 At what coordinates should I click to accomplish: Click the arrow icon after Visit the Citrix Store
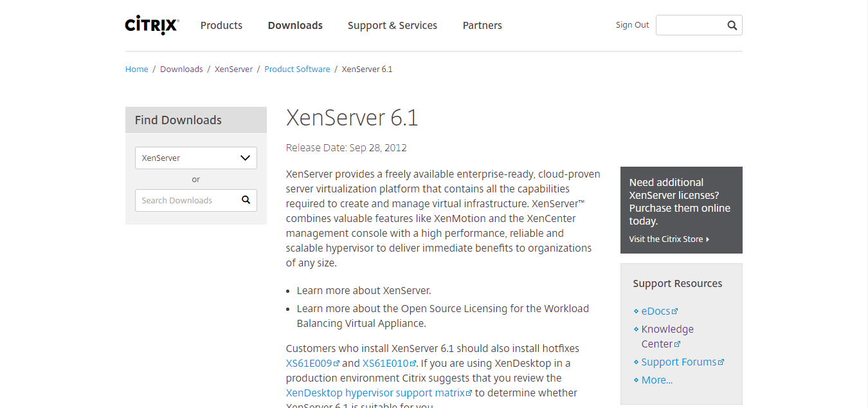(707, 239)
